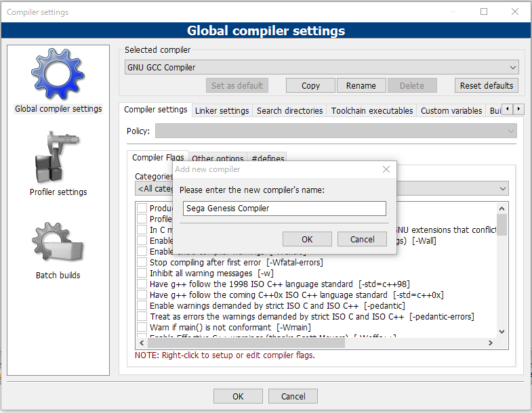
Task: Open Toolchain executables tab
Action: (x=372, y=111)
